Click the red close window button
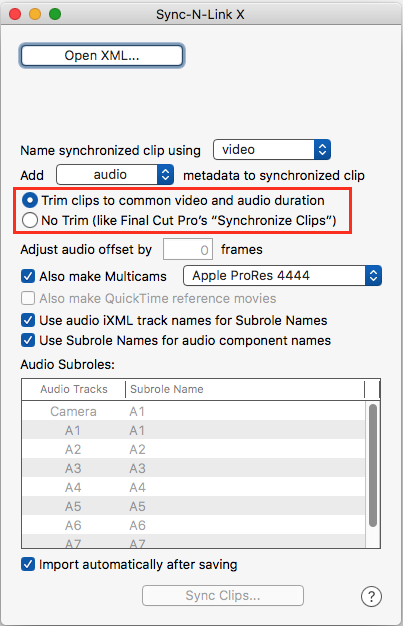 (15, 14)
